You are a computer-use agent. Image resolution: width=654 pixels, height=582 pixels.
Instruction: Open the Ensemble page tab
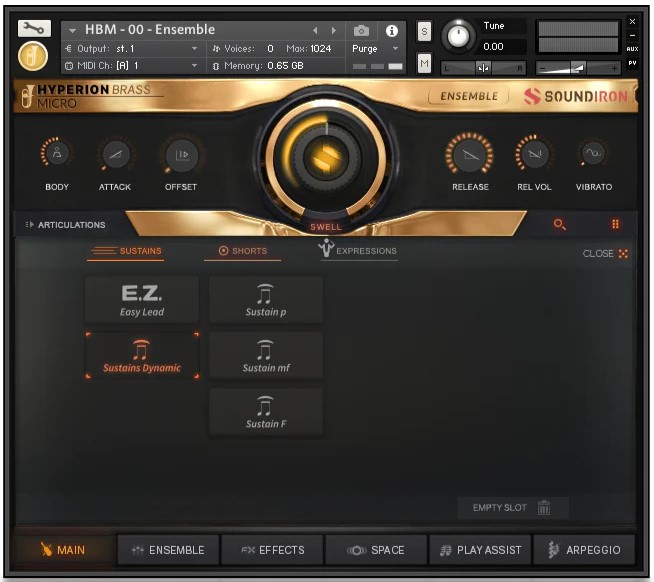click(168, 550)
